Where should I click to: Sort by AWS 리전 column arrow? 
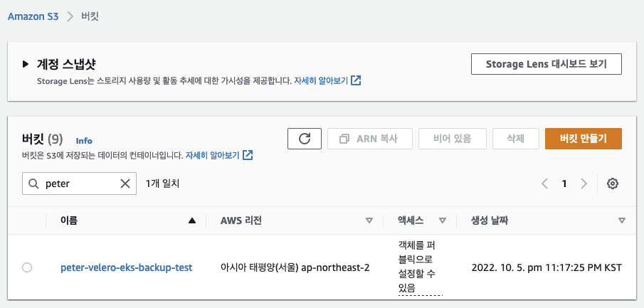pyautogui.click(x=369, y=221)
